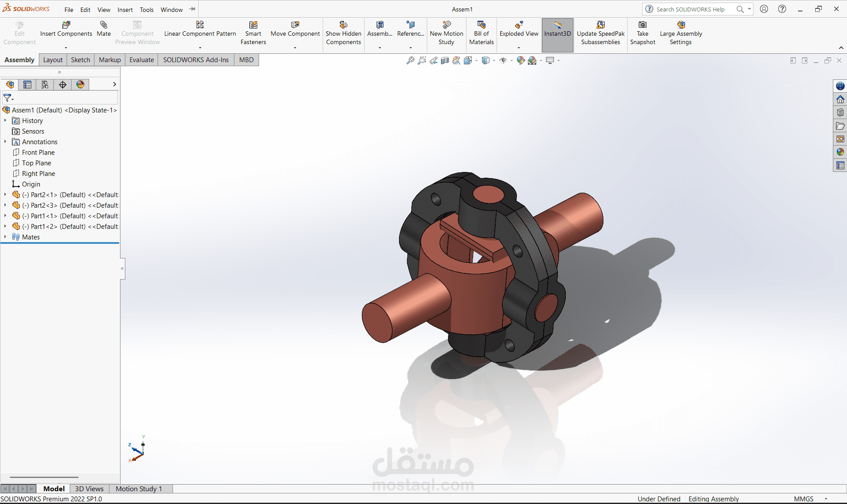Open the ConfigurationManager tab

(45, 85)
